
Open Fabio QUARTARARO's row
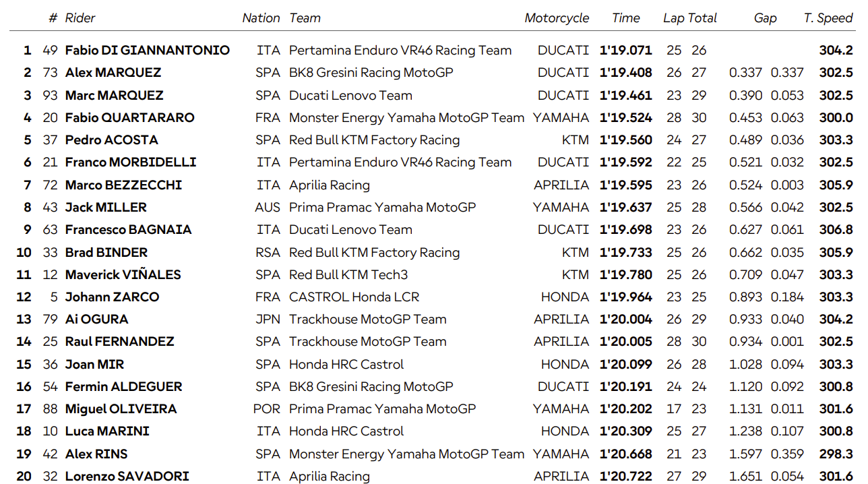(433, 117)
